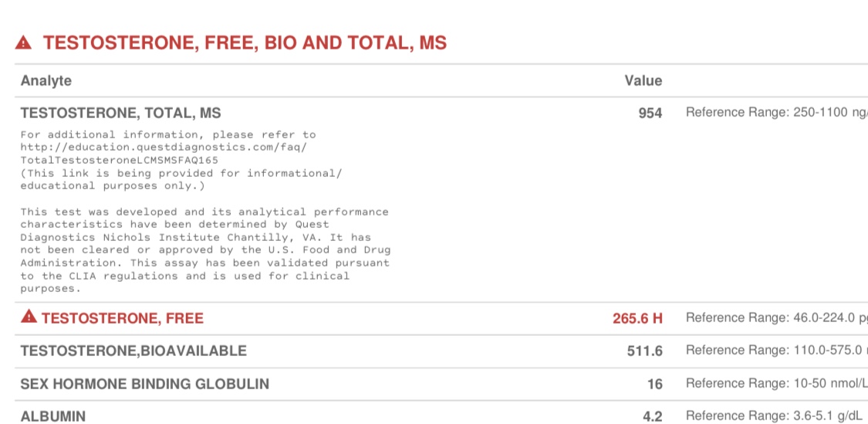Select the SEX HORMONE BINDING GLOBULIN row
Screen dimensions: 868x424
144,384
